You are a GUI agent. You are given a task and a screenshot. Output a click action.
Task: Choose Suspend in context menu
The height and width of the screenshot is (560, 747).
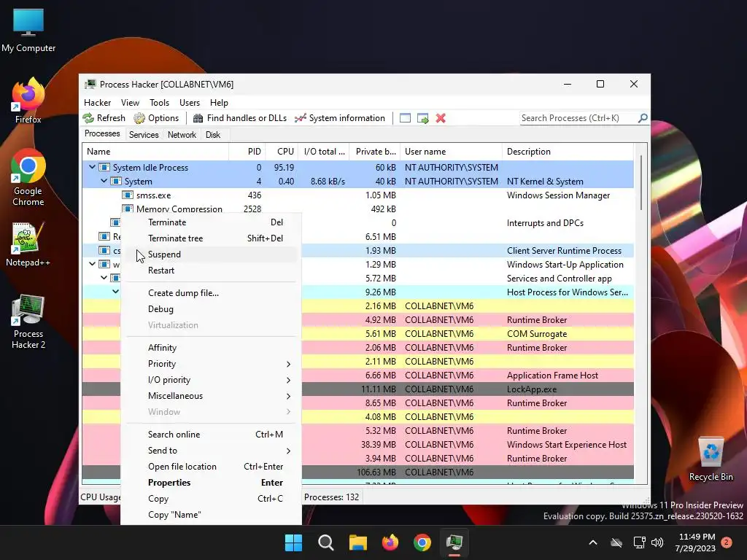coord(211,254)
